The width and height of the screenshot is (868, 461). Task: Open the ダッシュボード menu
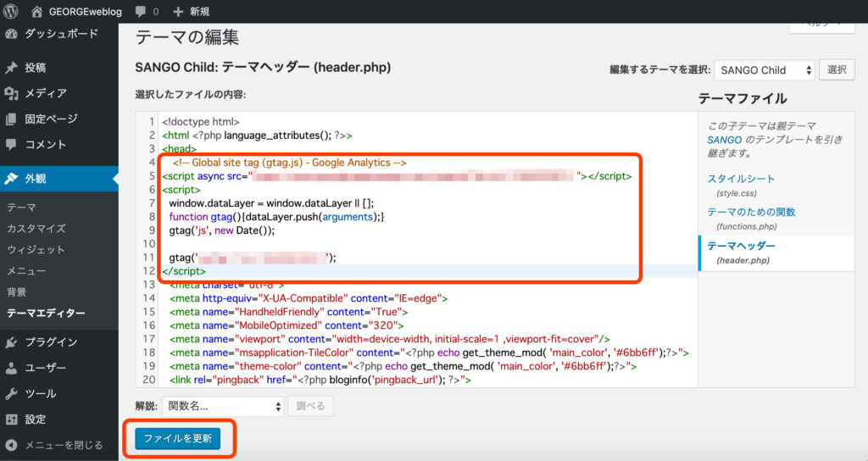59,34
